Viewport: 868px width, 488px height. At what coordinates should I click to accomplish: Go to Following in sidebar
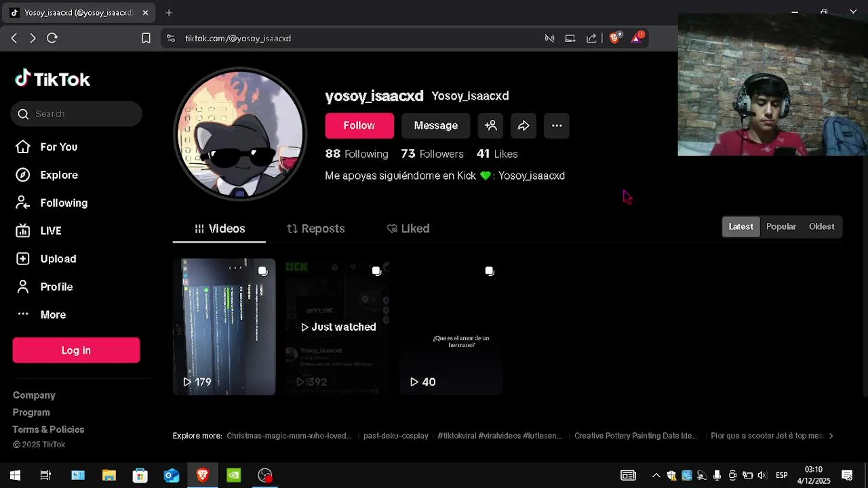click(52, 203)
